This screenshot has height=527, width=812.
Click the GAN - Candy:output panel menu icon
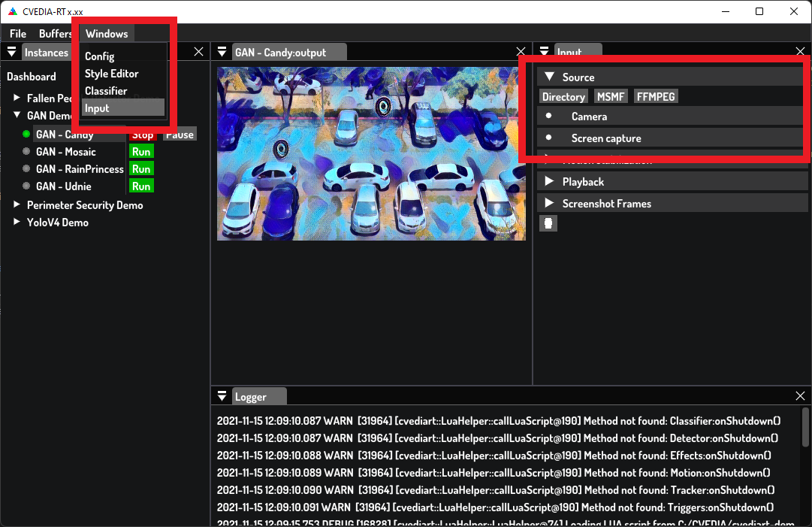click(x=222, y=52)
